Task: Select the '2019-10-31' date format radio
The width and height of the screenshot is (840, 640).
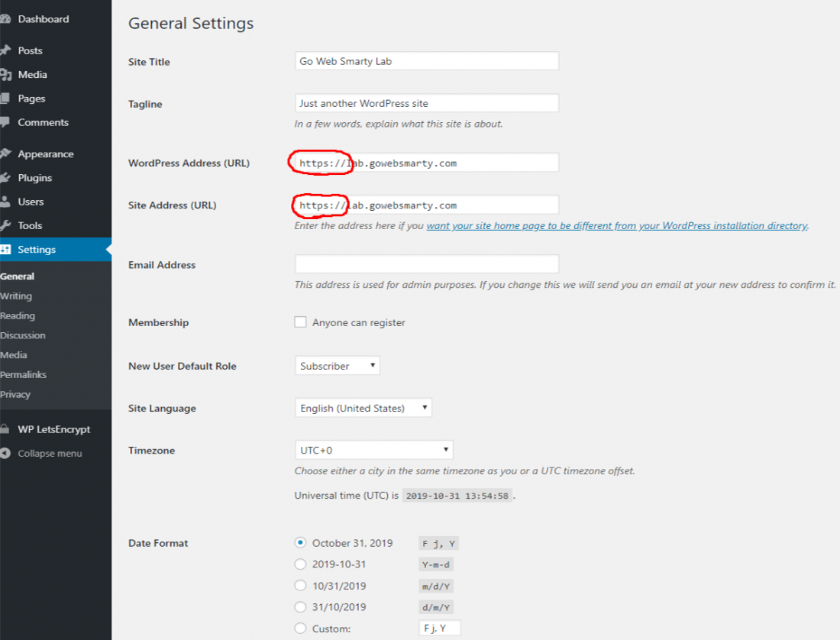Action: coord(301,564)
